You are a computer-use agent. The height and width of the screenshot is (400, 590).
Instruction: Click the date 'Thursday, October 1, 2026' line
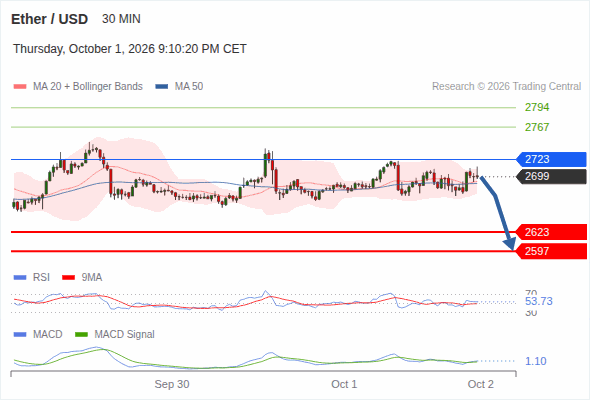(x=130, y=49)
